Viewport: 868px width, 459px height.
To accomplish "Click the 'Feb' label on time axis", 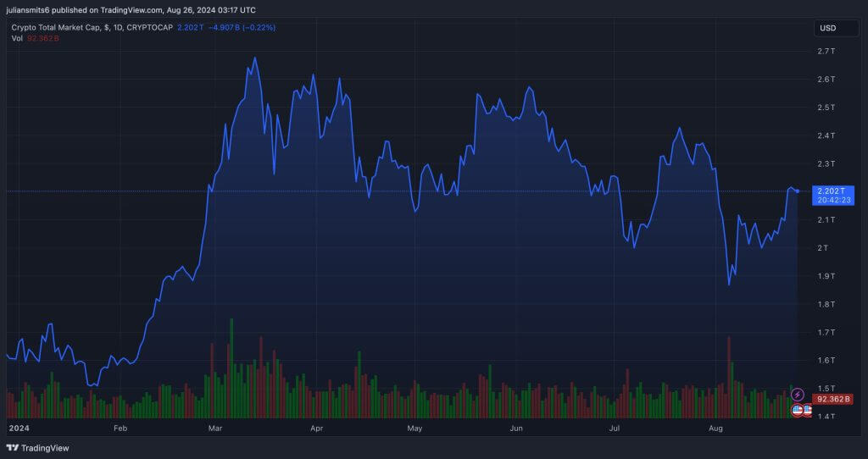I will 120,428.
